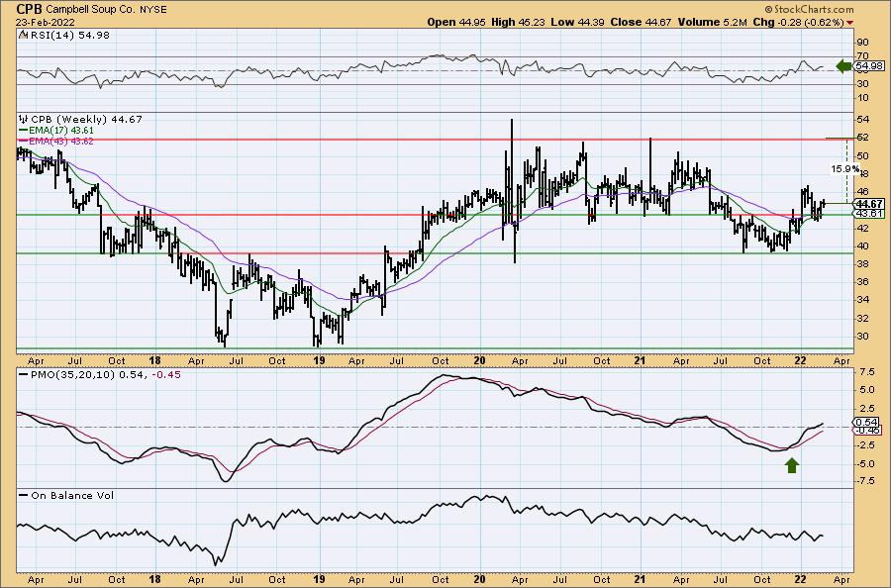
Task: Click the 15.9% upside target label
Action: 845,169
